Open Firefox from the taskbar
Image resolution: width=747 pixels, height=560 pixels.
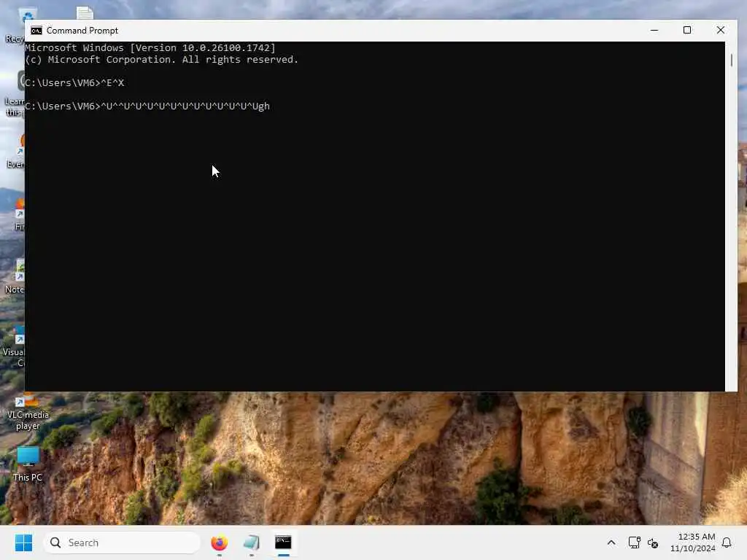tap(219, 542)
